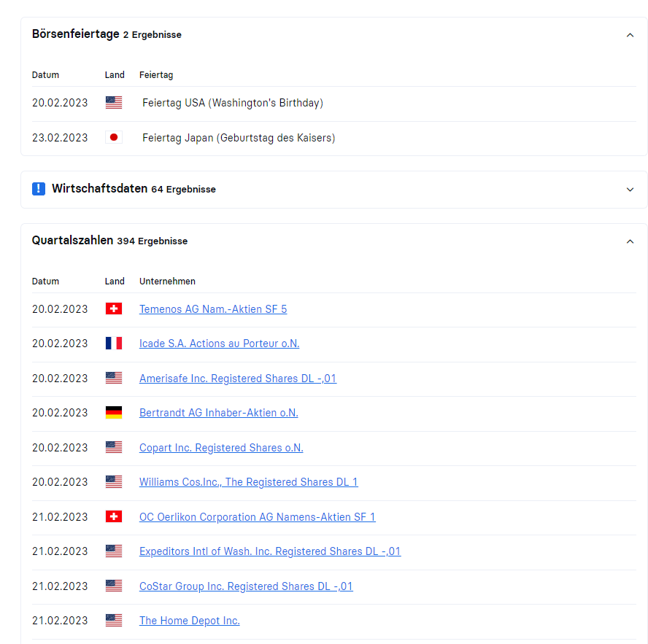Click '2 Ergebnisse' count text
The width and height of the screenshot is (648, 644).
click(152, 35)
